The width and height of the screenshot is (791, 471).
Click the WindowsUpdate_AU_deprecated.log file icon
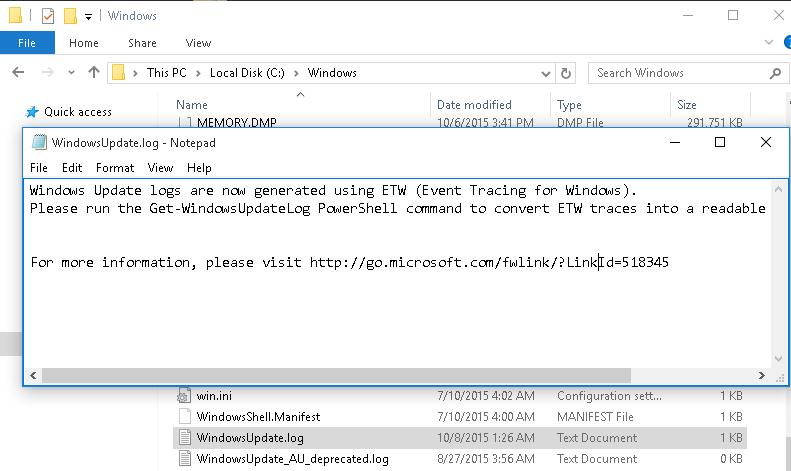(185, 458)
